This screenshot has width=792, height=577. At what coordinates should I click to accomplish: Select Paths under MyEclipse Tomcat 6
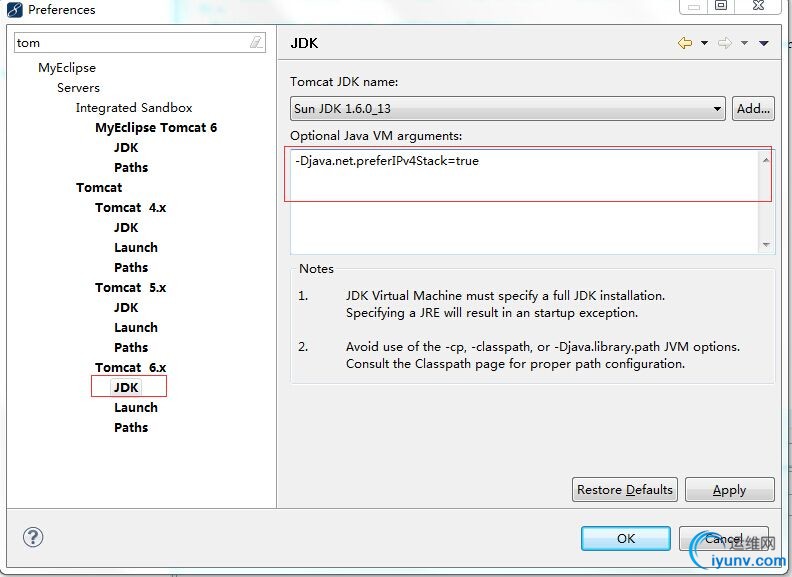[x=131, y=167]
